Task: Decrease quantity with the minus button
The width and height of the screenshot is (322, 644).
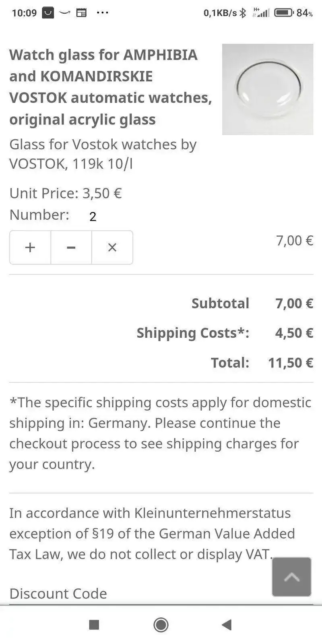Action: tap(71, 247)
